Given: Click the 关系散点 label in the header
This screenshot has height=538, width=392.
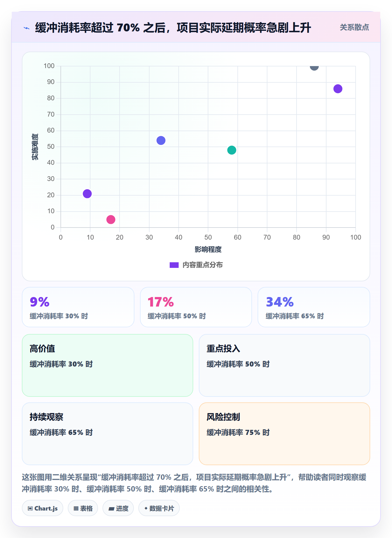Looking at the screenshot, I should click(354, 27).
